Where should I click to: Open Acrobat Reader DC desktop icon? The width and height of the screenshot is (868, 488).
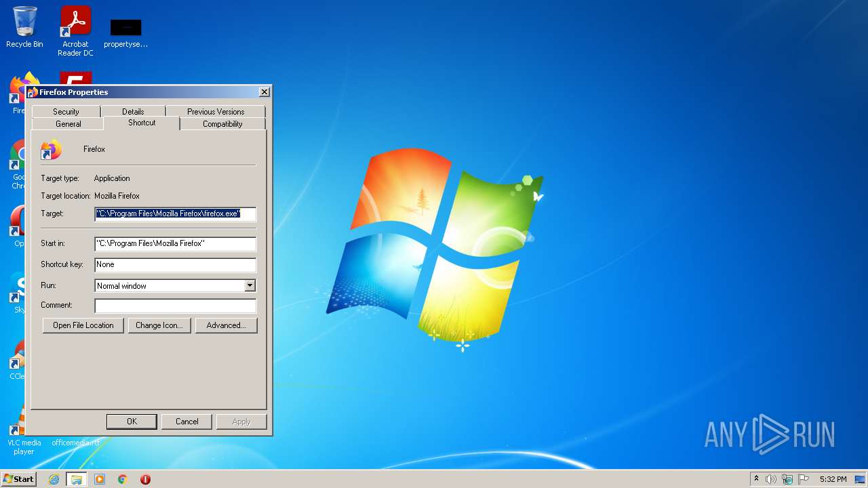75,30
